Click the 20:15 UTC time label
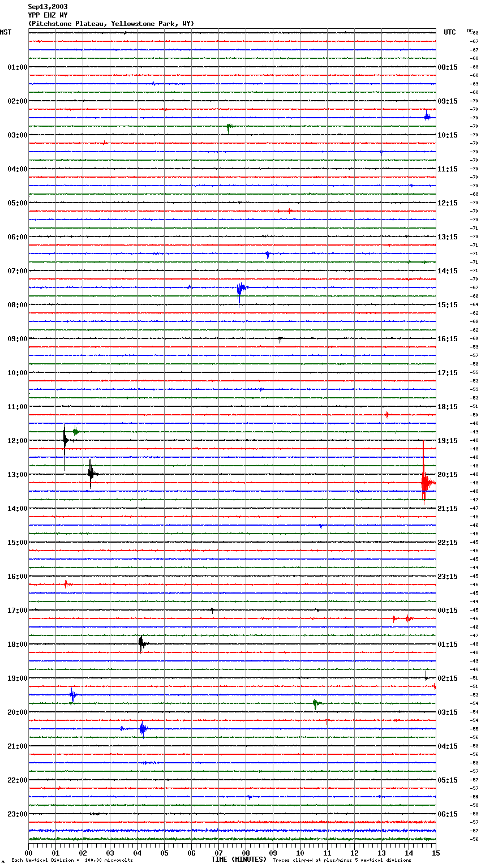The image size is (481, 868). [x=448, y=475]
